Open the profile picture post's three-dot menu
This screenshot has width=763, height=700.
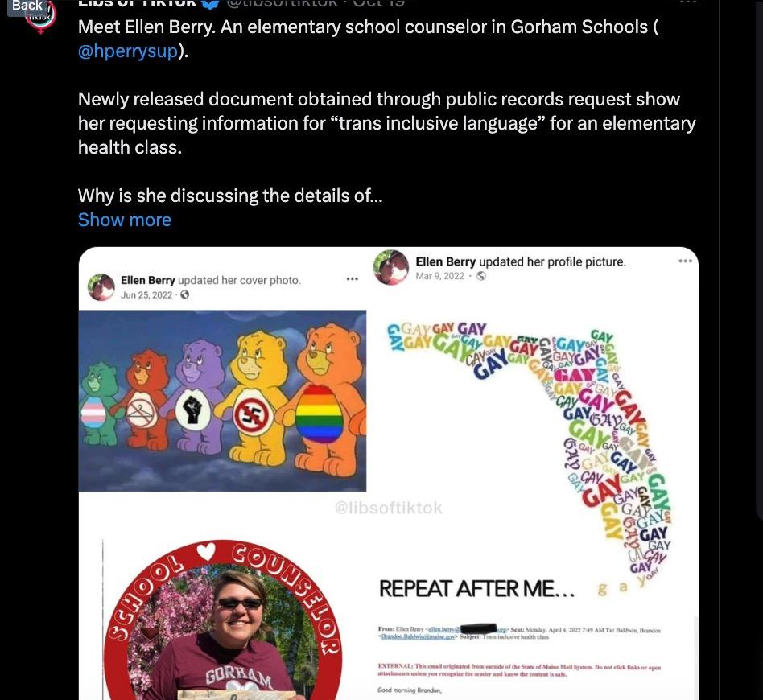[x=685, y=261]
